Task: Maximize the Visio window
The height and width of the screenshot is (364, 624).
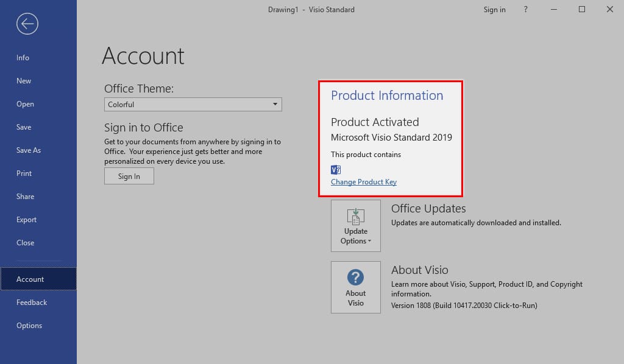Action: pos(582,9)
